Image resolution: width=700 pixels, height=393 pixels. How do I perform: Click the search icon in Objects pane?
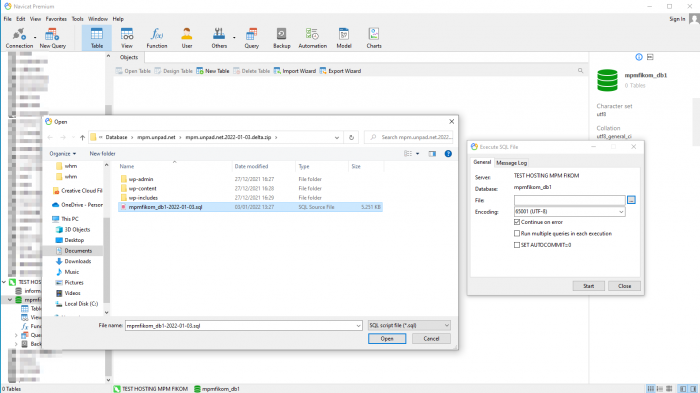580,71
